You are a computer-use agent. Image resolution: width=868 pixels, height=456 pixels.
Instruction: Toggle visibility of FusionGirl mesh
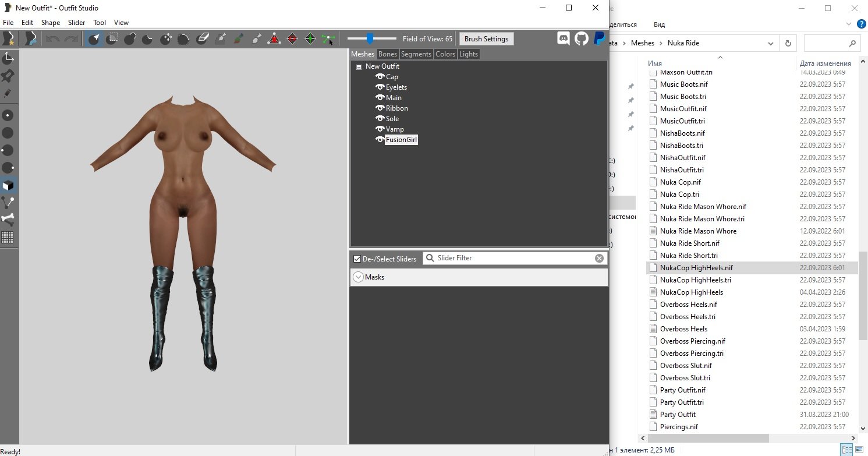[380, 140]
